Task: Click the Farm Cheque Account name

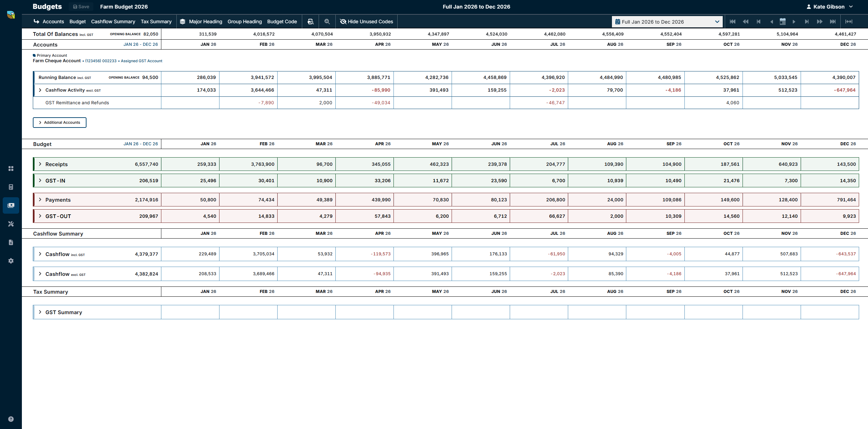Action: [x=57, y=61]
